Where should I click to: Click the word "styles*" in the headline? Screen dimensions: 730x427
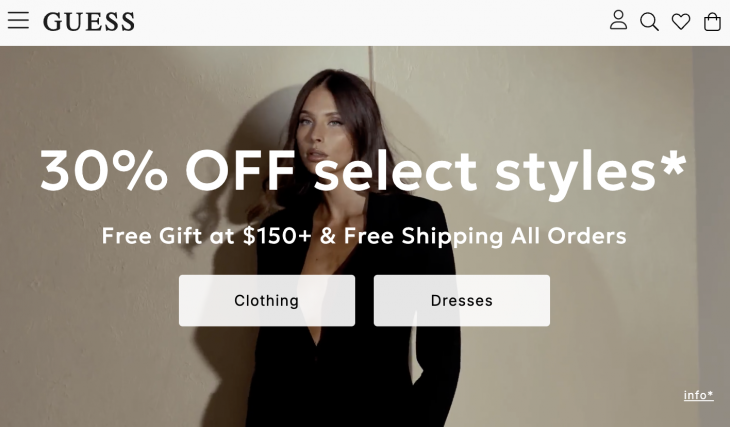pos(592,171)
